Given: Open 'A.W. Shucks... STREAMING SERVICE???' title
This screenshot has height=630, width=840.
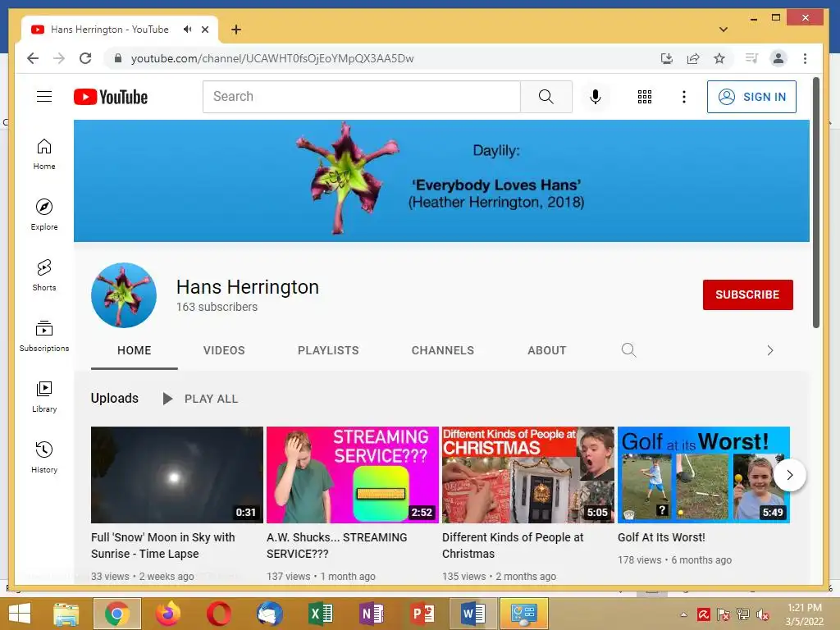Looking at the screenshot, I should tap(336, 546).
